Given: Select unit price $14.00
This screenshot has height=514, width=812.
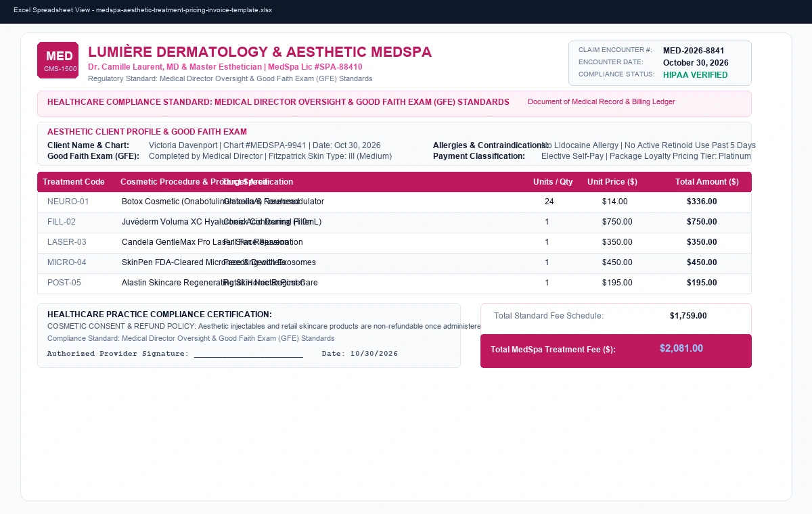Looking at the screenshot, I should click(615, 202).
